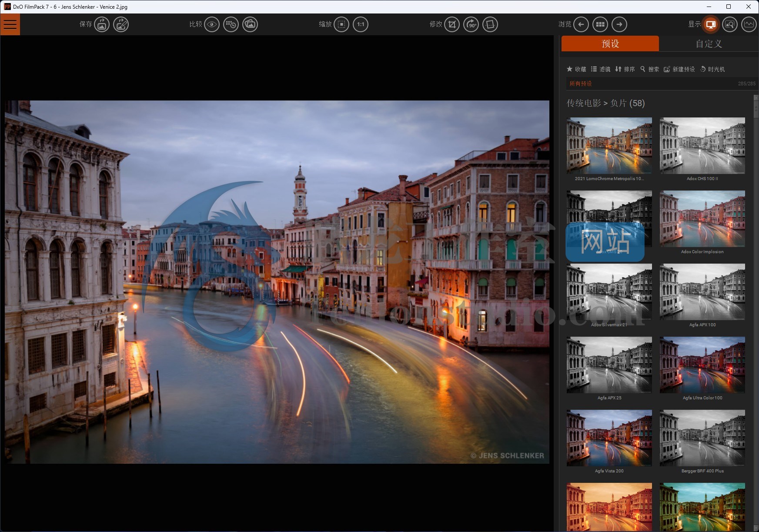Select the Adox Color Implosion preset
Viewport: 759px width, 532px height.
tap(702, 218)
